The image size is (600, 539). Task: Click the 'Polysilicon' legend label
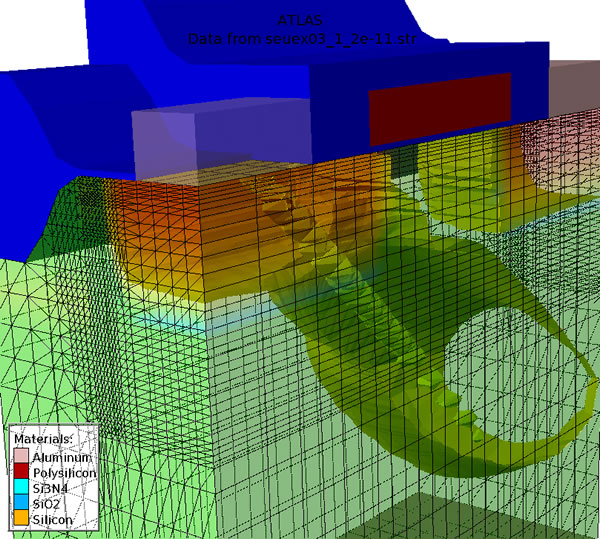[x=65, y=473]
